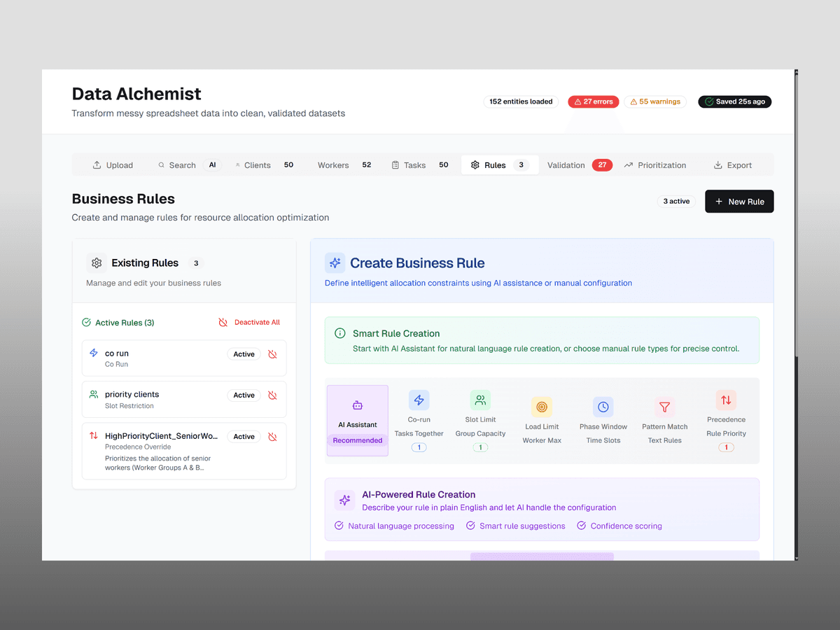The width and height of the screenshot is (840, 630).
Task: Switch to the Search tab
Action: click(x=190, y=165)
